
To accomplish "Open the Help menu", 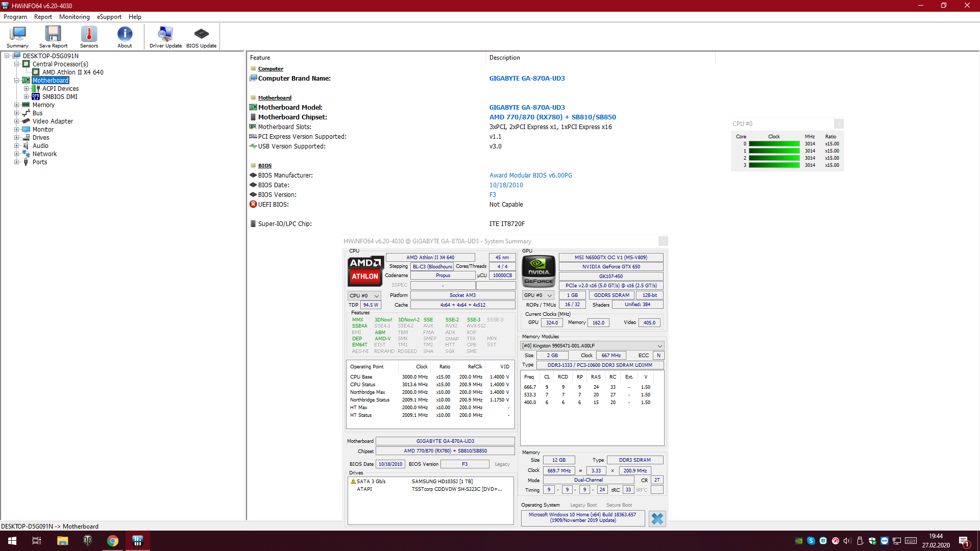I will pyautogui.click(x=135, y=17).
